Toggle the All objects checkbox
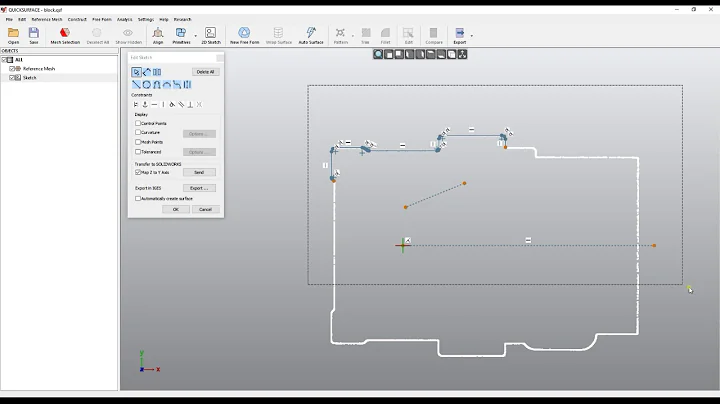Screen dimensions: 720x404 (4, 60)
